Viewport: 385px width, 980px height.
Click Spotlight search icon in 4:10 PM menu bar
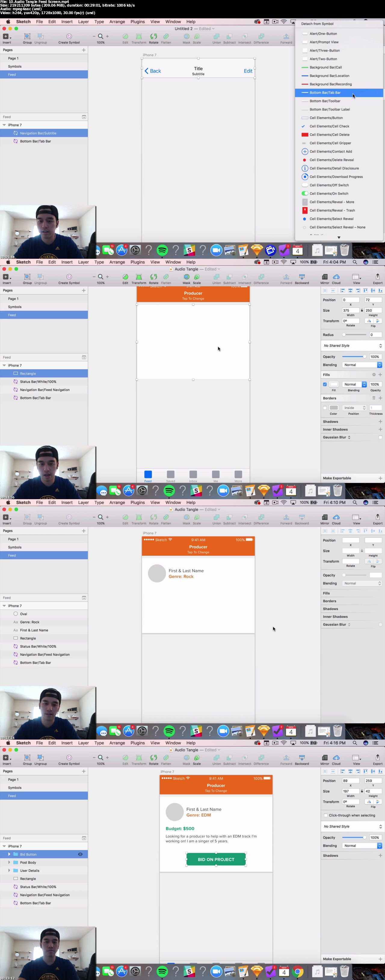tap(355, 502)
